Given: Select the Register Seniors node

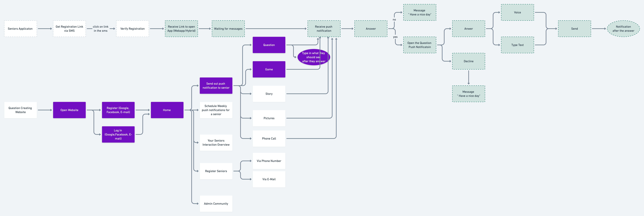Looking at the screenshot, I should pyautogui.click(x=216, y=171).
